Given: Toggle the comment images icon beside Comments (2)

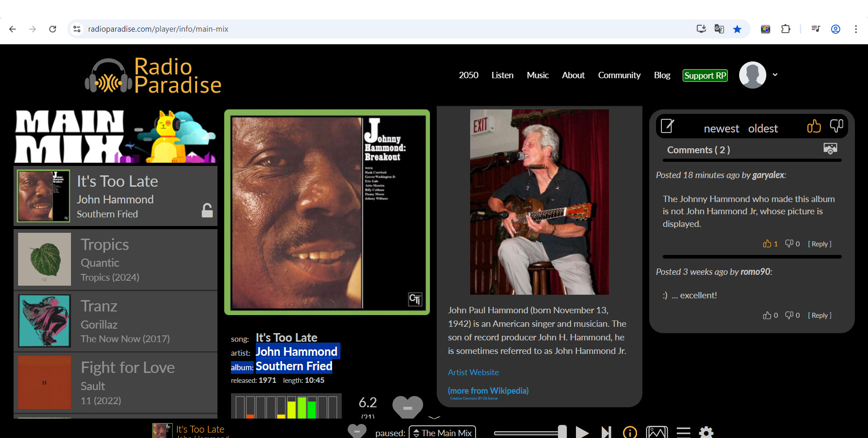Looking at the screenshot, I should point(830,149).
